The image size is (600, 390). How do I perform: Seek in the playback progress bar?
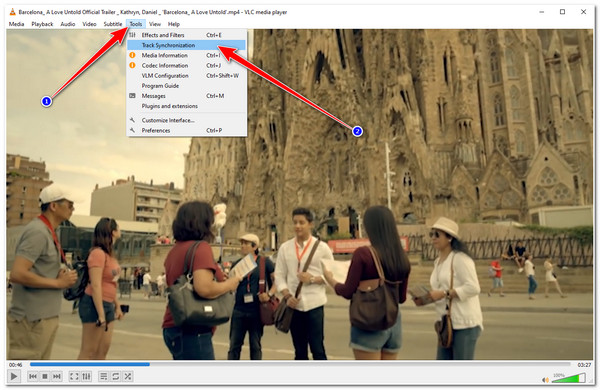point(300,364)
